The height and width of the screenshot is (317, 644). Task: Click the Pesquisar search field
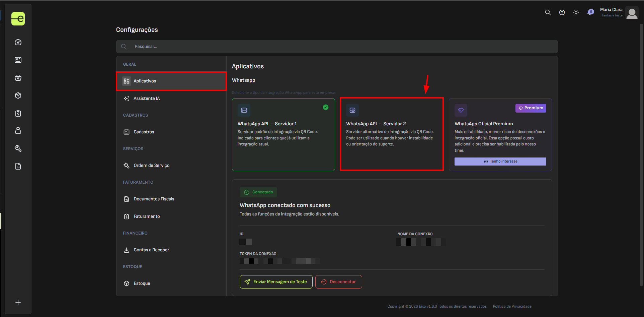(x=337, y=47)
